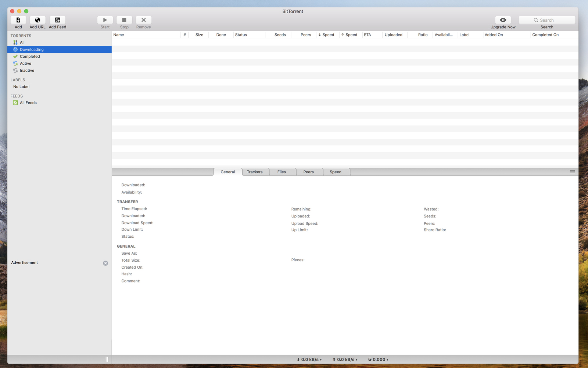Open the download speed limit dropdown
The width and height of the screenshot is (588, 368).
tap(309, 360)
